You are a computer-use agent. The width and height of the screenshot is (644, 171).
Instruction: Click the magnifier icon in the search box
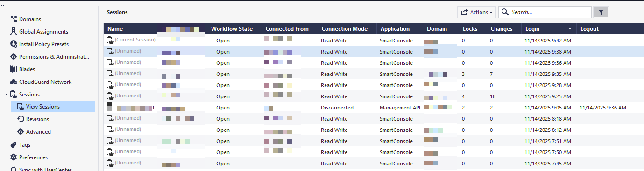tap(505, 12)
